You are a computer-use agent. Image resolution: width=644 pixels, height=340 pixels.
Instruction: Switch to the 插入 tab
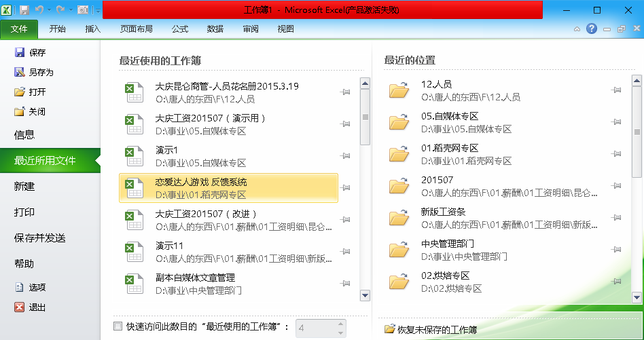tap(93, 29)
